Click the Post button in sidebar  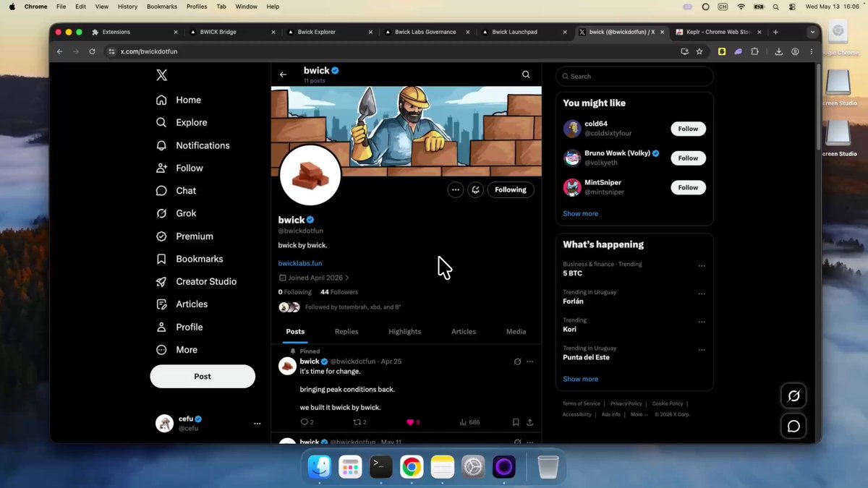[x=203, y=376]
